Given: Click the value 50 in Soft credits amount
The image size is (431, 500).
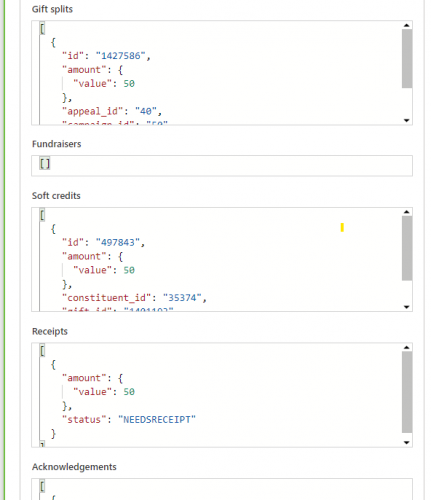Looking at the screenshot, I should [x=129, y=270].
